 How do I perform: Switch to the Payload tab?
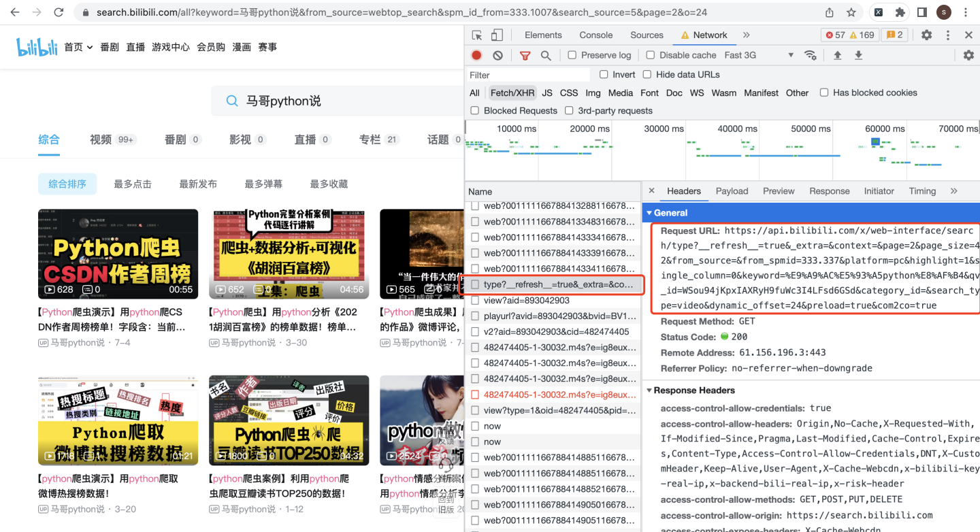tap(732, 191)
